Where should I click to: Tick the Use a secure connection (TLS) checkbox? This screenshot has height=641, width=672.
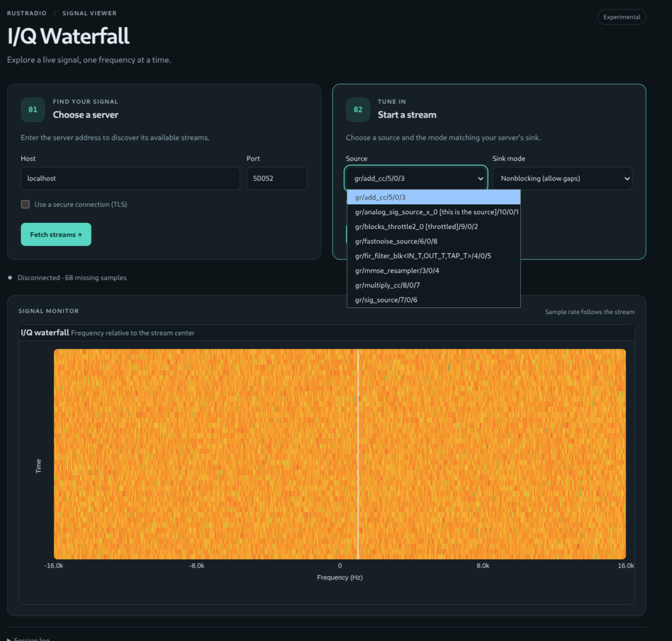pyautogui.click(x=26, y=204)
